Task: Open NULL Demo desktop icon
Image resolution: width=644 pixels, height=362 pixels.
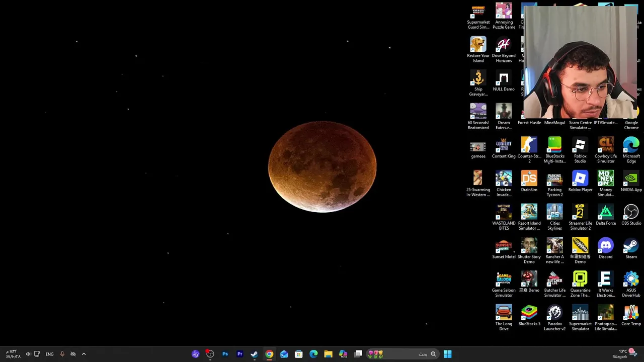Action: coord(504,81)
